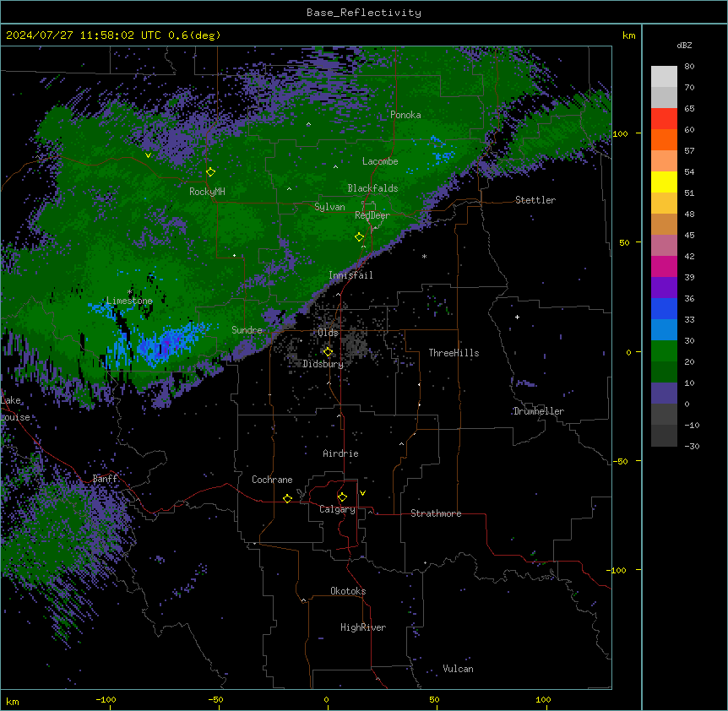Viewport: 728px width, 711px height.
Task: Click the Okotoks label
Action: [348, 591]
